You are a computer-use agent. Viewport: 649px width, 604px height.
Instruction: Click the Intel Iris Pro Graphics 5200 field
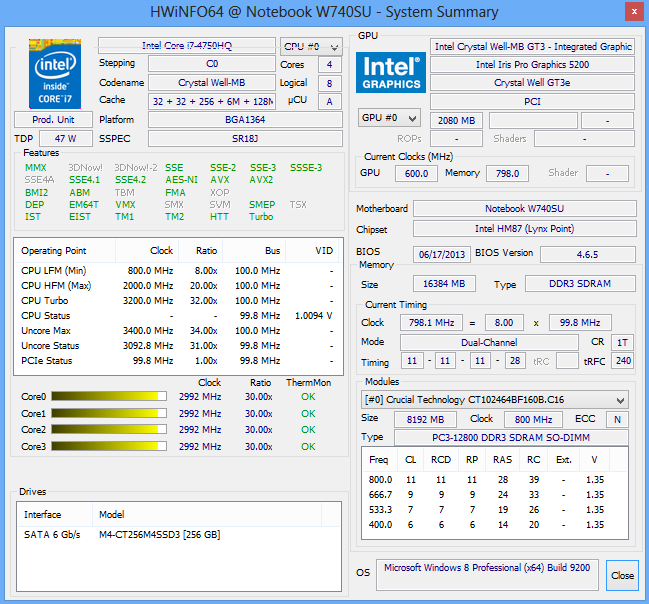point(532,65)
